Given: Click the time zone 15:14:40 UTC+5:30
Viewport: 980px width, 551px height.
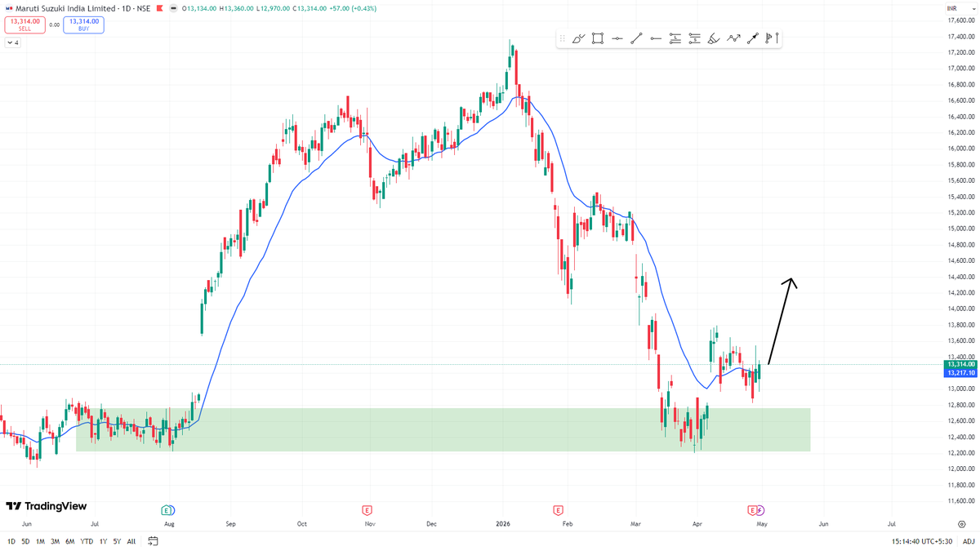Looking at the screenshot, I should tap(920, 541).
